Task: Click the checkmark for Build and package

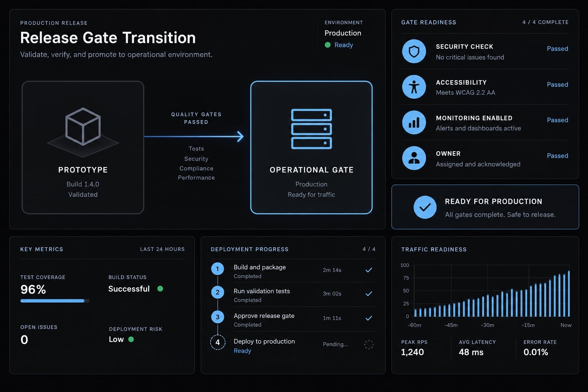Action: [x=369, y=270]
